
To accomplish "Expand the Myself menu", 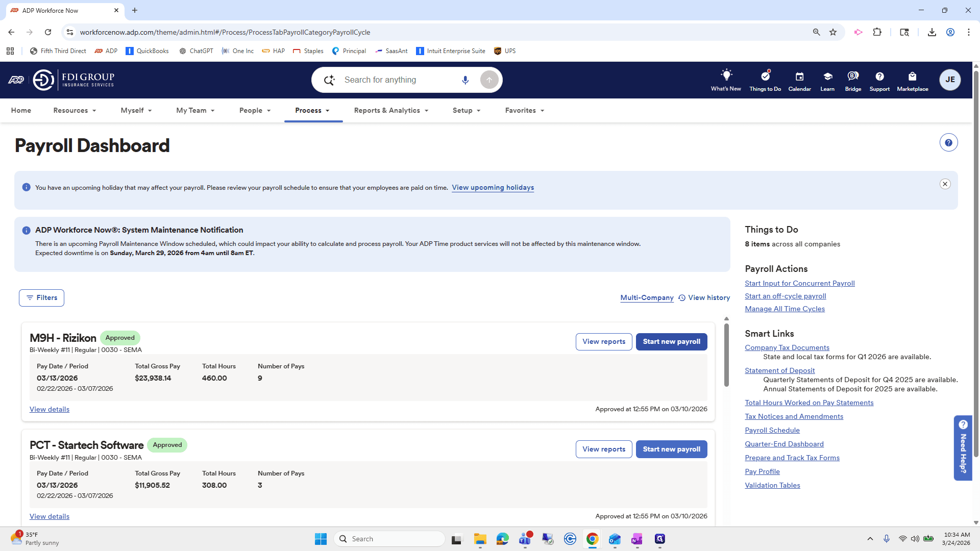I will coord(136,111).
